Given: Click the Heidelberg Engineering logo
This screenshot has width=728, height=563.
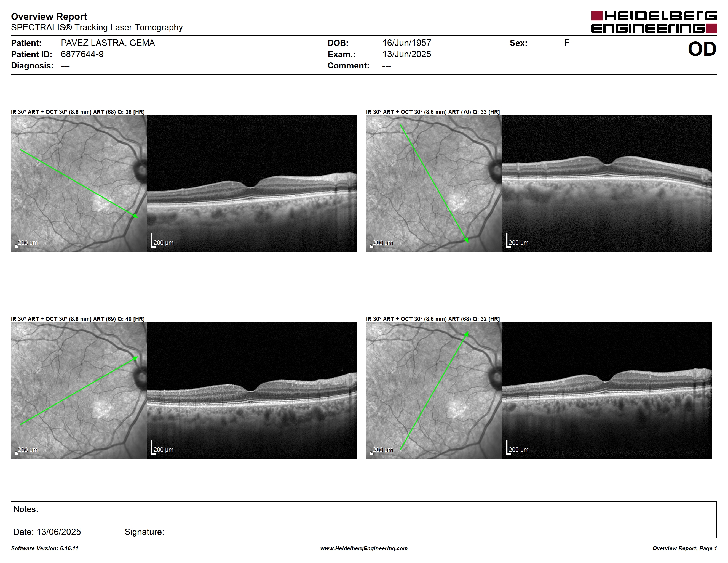Looking at the screenshot, I should [654, 22].
